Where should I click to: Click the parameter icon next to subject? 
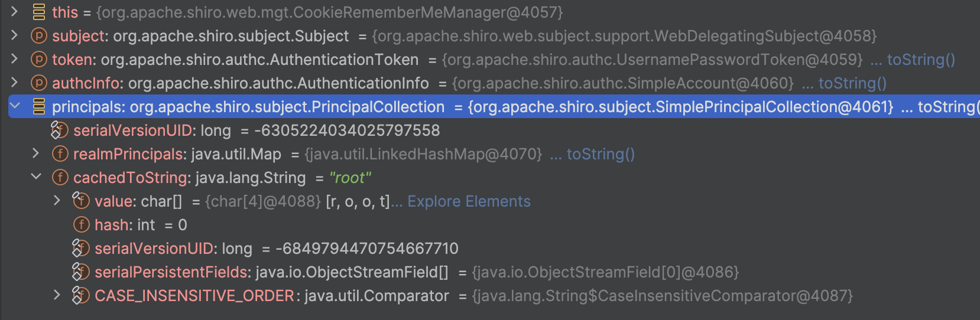[38, 35]
